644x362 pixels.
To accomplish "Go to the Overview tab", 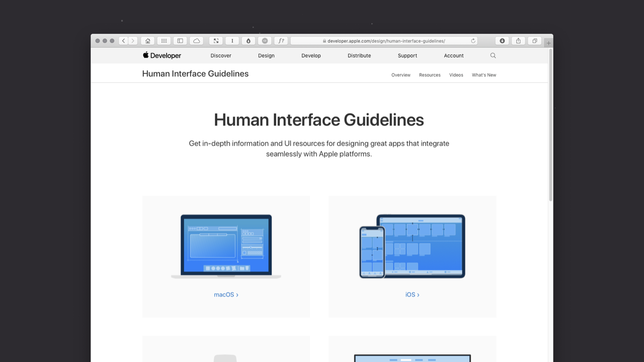I will pyautogui.click(x=401, y=75).
